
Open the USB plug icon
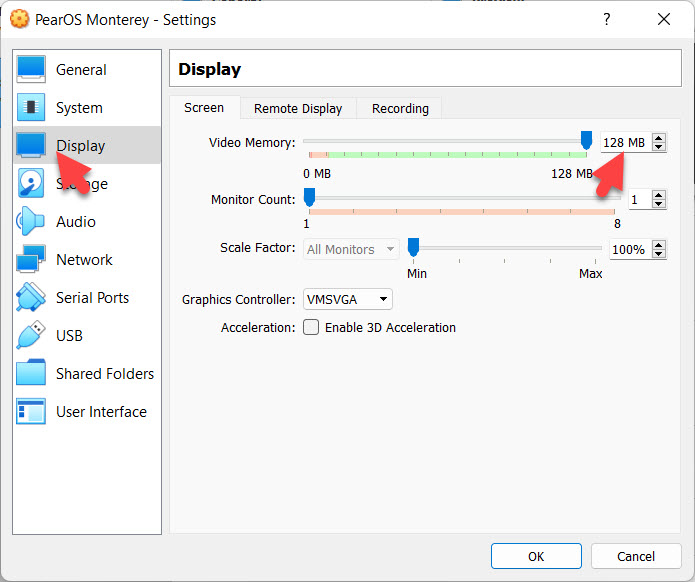(31, 335)
